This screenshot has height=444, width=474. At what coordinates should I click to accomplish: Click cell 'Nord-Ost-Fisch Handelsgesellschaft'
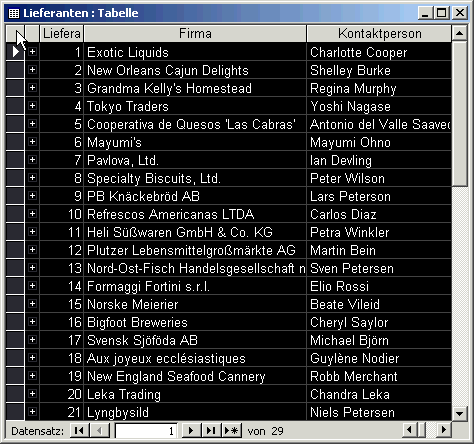pos(195,268)
